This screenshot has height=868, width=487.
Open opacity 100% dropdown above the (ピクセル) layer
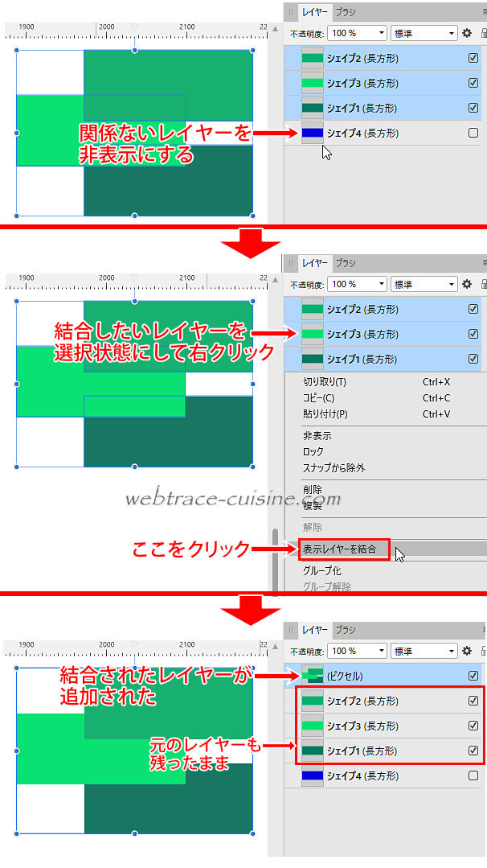point(358,651)
